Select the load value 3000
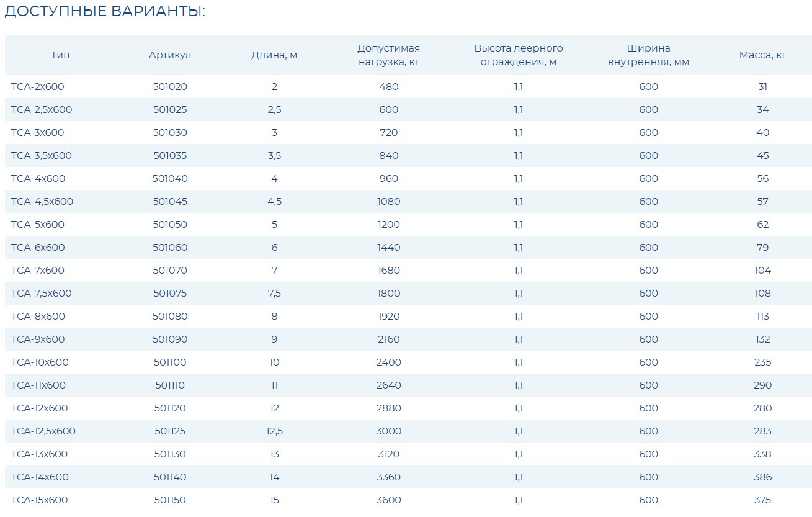This screenshot has width=812, height=517. coord(389,431)
